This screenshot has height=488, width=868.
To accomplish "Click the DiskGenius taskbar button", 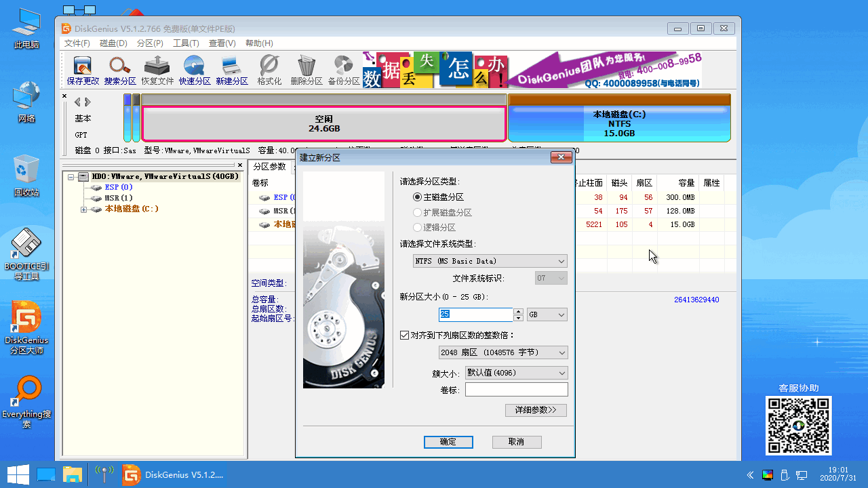I will click(173, 474).
